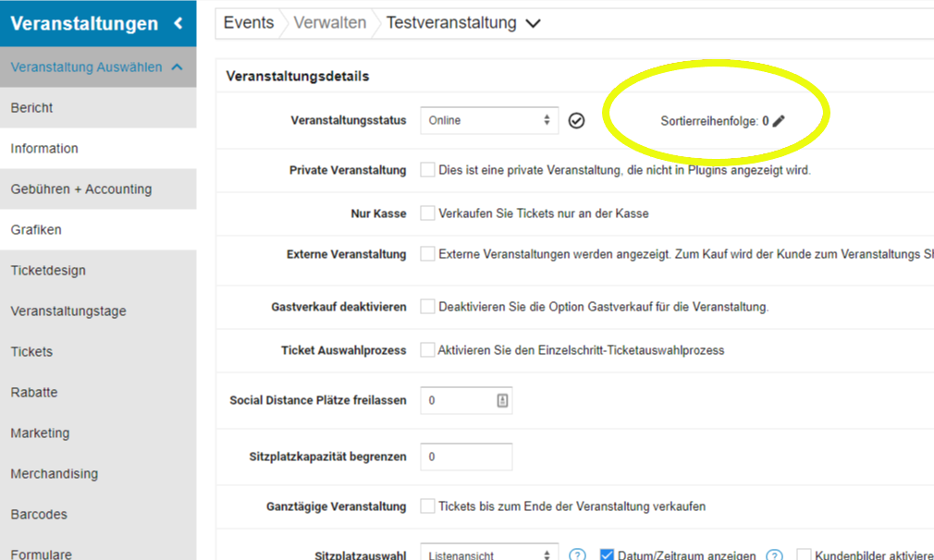Click the Sitzplatzkapazität begrenzen input field
This screenshot has width=934, height=560.
click(466, 457)
